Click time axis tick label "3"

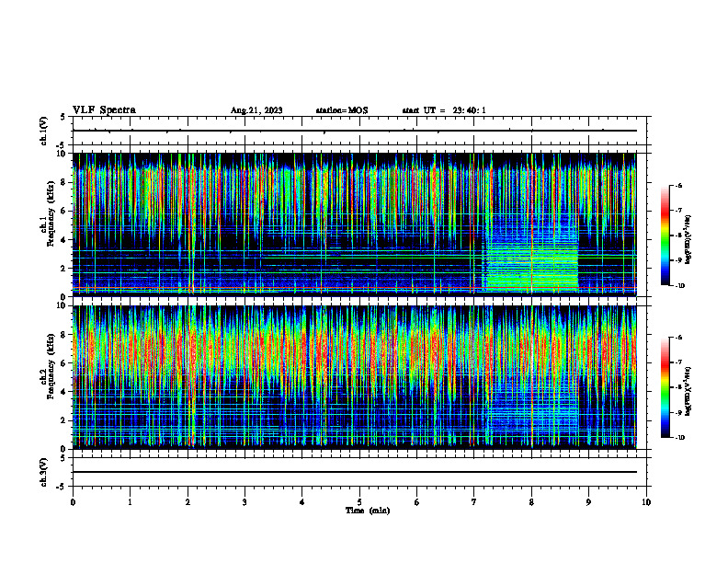(245, 502)
